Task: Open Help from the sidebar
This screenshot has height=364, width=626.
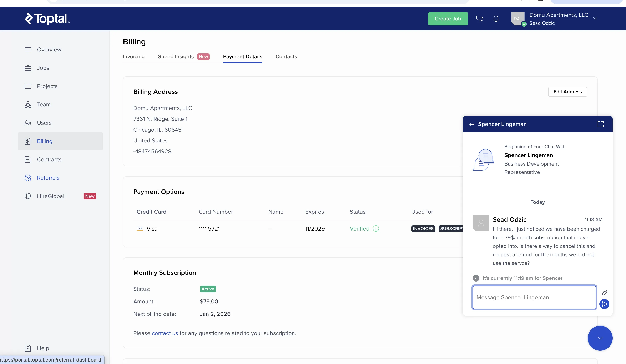Action: coord(43,348)
